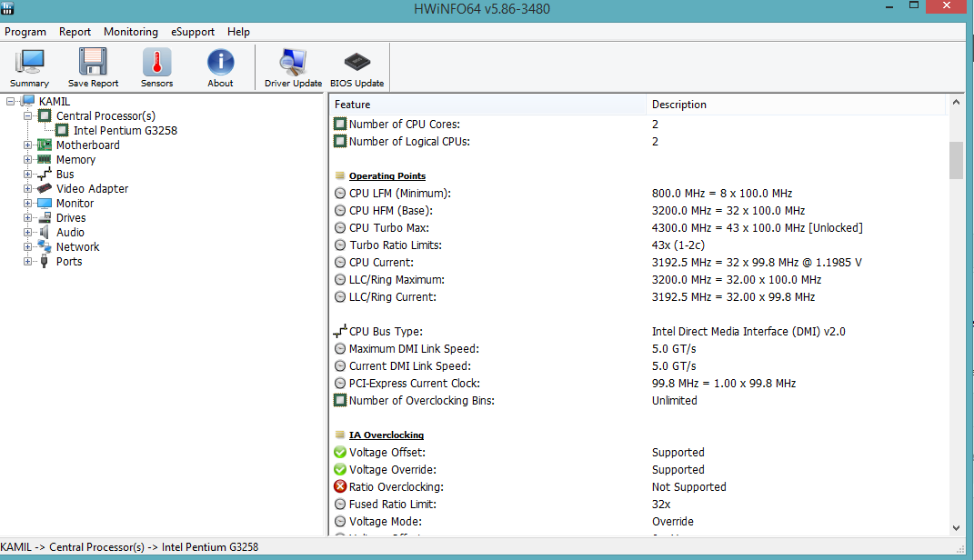Click the HWiNFO64 title bar app icon
This screenshot has height=560, width=974.
[x=7, y=8]
